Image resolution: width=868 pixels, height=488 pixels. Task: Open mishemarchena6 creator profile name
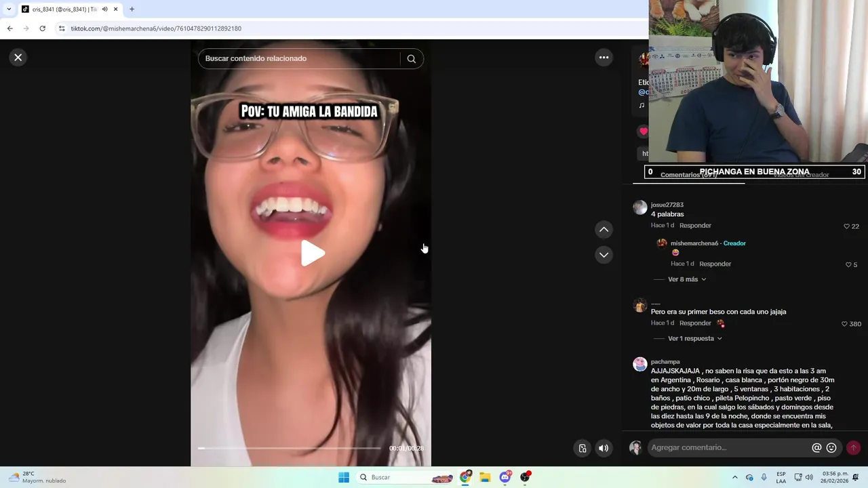tap(694, 243)
